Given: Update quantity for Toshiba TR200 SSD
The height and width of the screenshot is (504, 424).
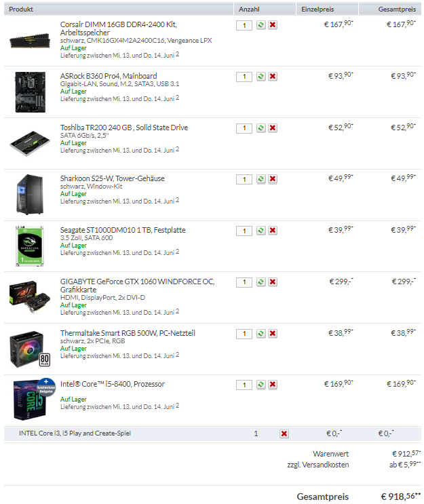Looking at the screenshot, I should (261, 128).
